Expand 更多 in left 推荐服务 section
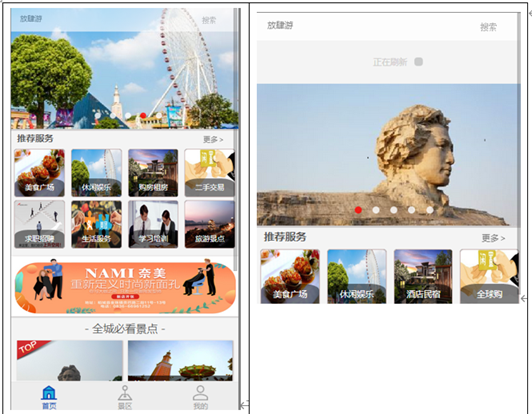The image size is (532, 414). coord(213,139)
